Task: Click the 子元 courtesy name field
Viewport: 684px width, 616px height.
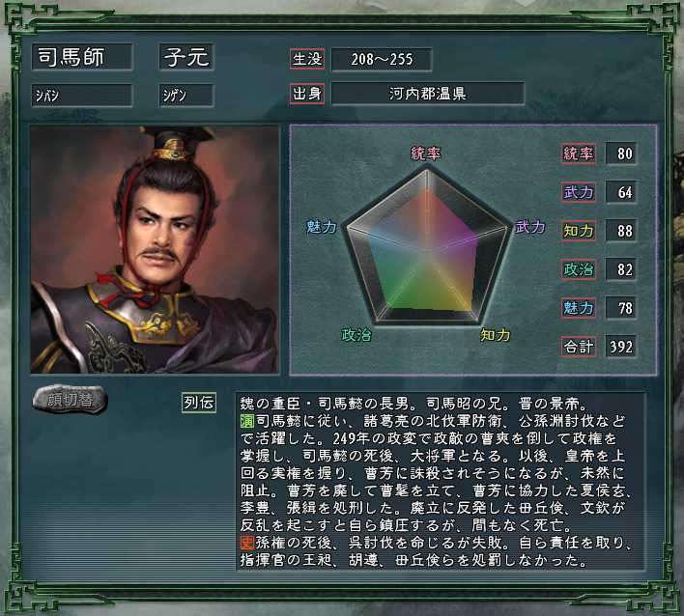Action: [186, 57]
